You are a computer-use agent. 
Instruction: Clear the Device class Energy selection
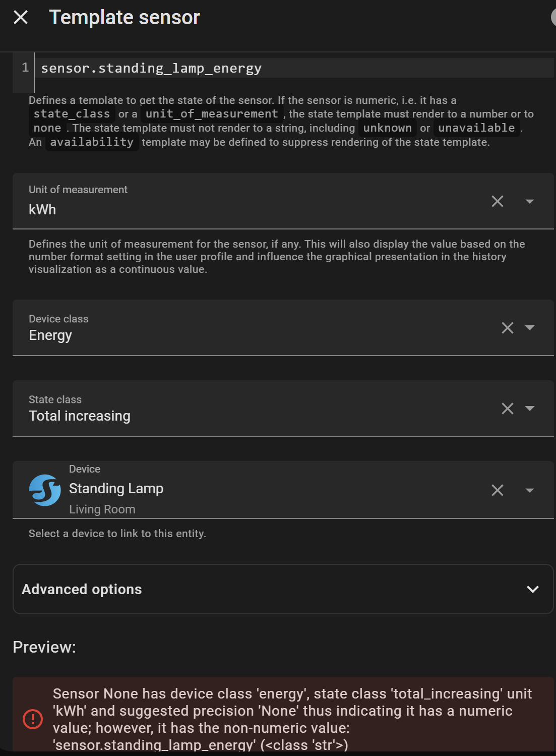coord(508,328)
